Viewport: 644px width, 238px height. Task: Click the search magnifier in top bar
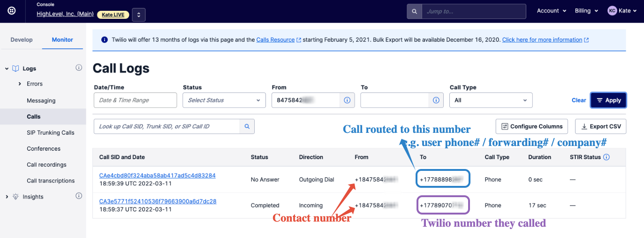(x=414, y=11)
